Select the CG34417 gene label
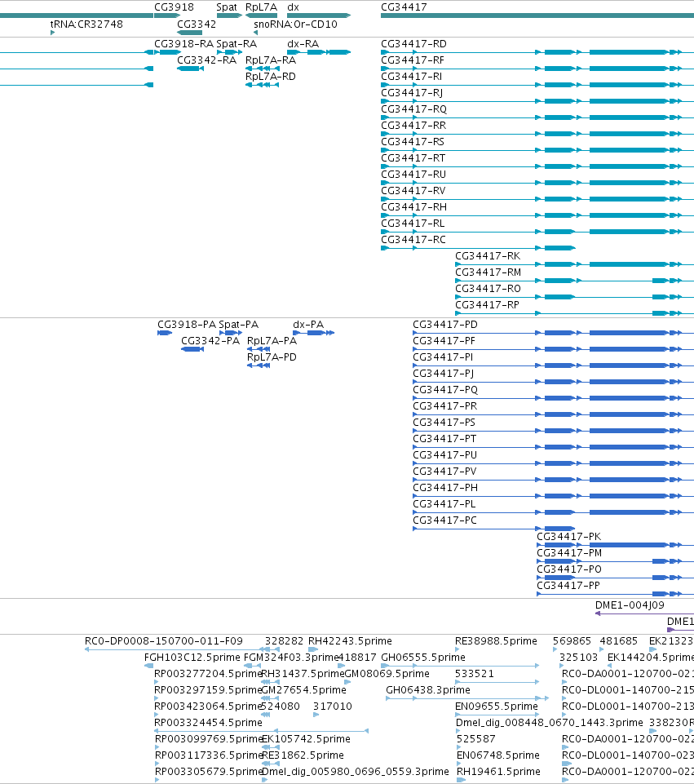 (404, 7)
